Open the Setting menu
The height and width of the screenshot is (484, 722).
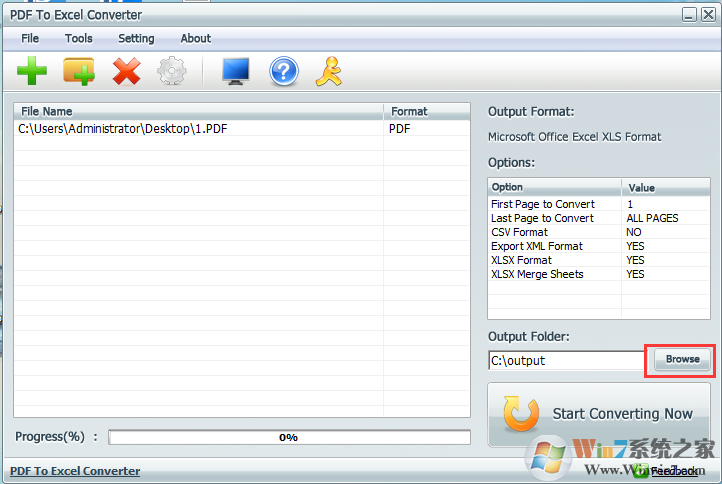coord(136,38)
